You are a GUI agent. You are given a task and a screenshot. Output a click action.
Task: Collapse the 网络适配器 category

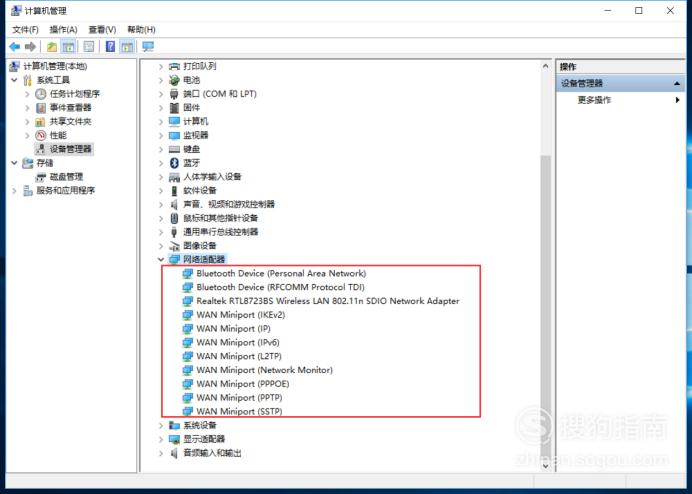(161, 260)
